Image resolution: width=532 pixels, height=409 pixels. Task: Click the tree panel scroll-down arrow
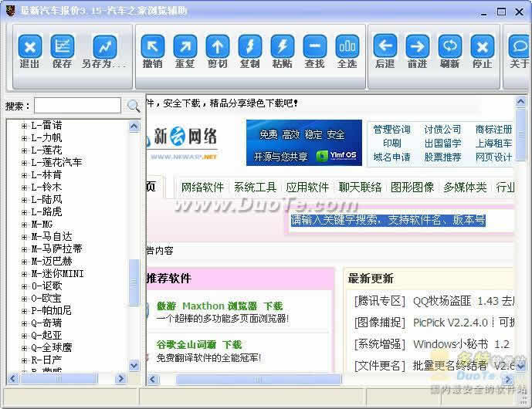click(134, 365)
